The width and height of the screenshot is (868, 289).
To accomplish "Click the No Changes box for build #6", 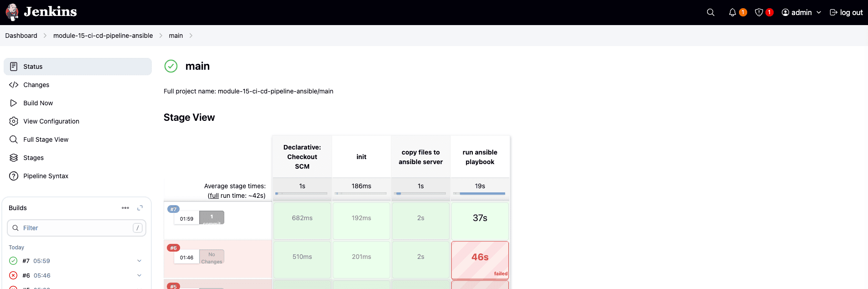I will 212,257.
